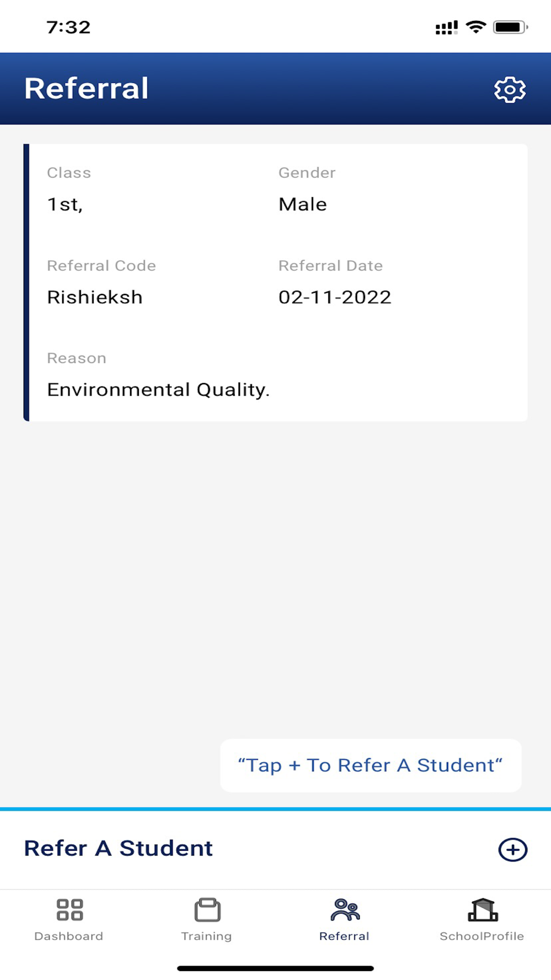Select the Training briefcase icon
551x980 pixels.
click(x=207, y=910)
